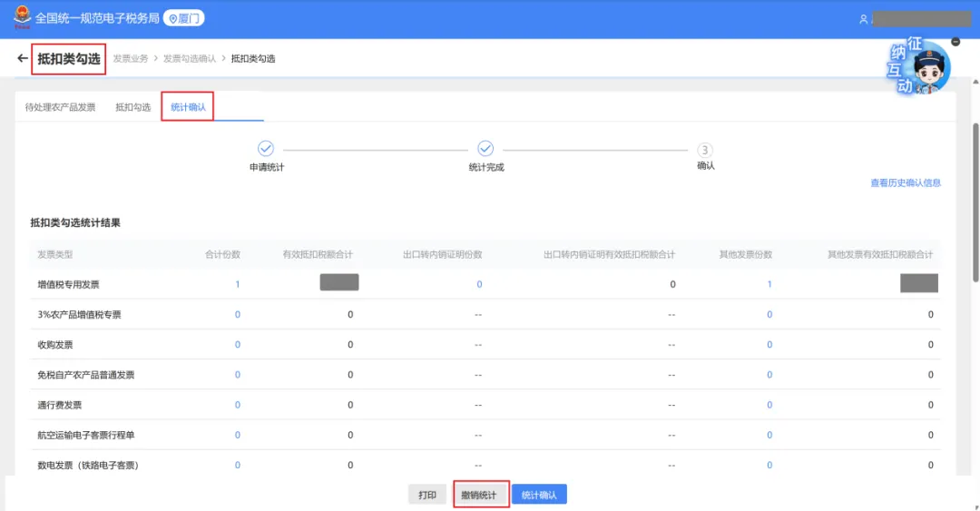Click the 撤销统计 button

479,495
